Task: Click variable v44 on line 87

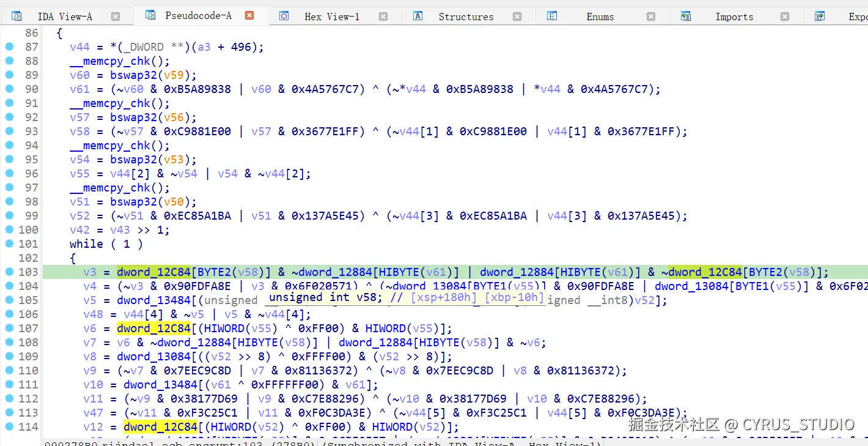Action: (x=79, y=46)
